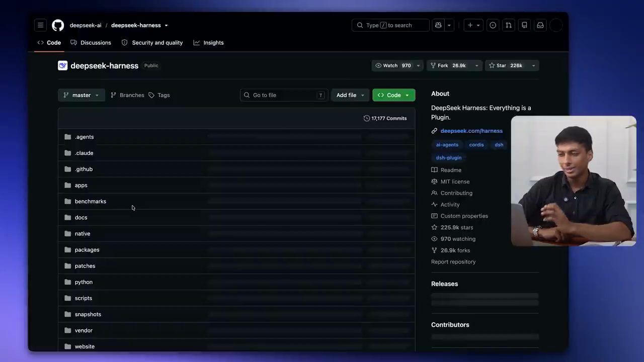This screenshot has width=644, height=362.
Task: Click the book icon next to Readme
Action: (434, 170)
